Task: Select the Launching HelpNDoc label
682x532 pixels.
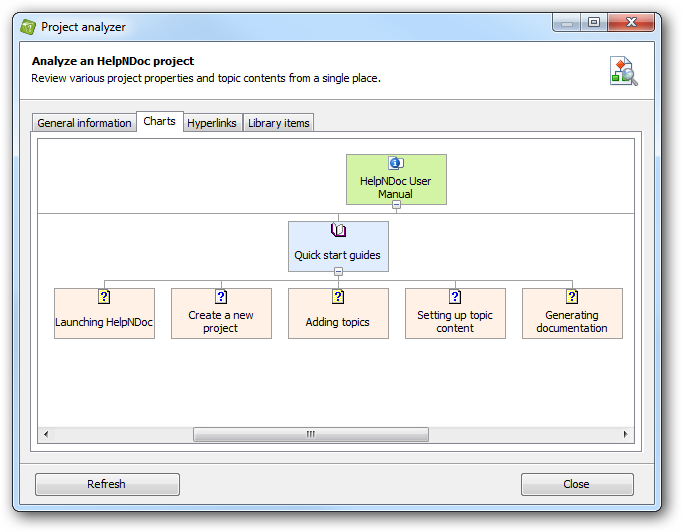Action: tap(104, 322)
